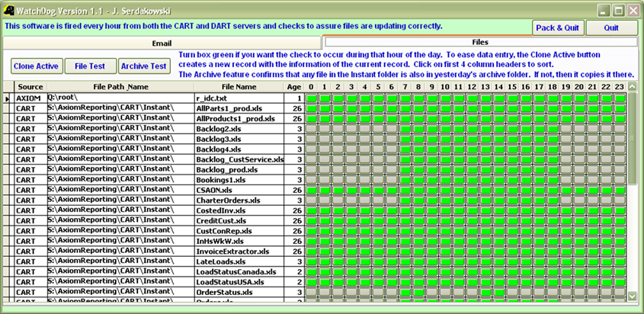Toggle hour 7 box for OrderStatus.xls

tap(405, 292)
